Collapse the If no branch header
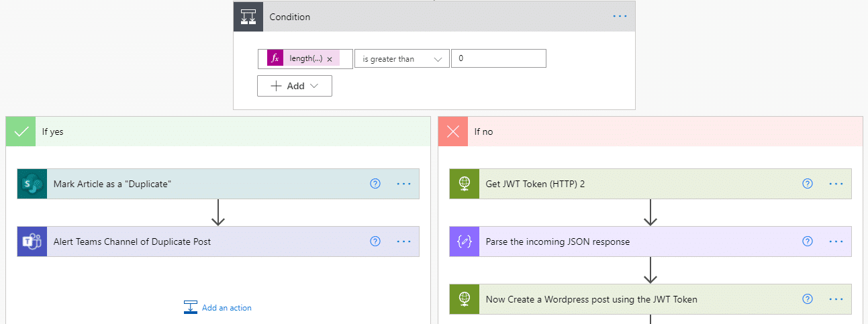This screenshot has height=324, width=868. (650, 131)
